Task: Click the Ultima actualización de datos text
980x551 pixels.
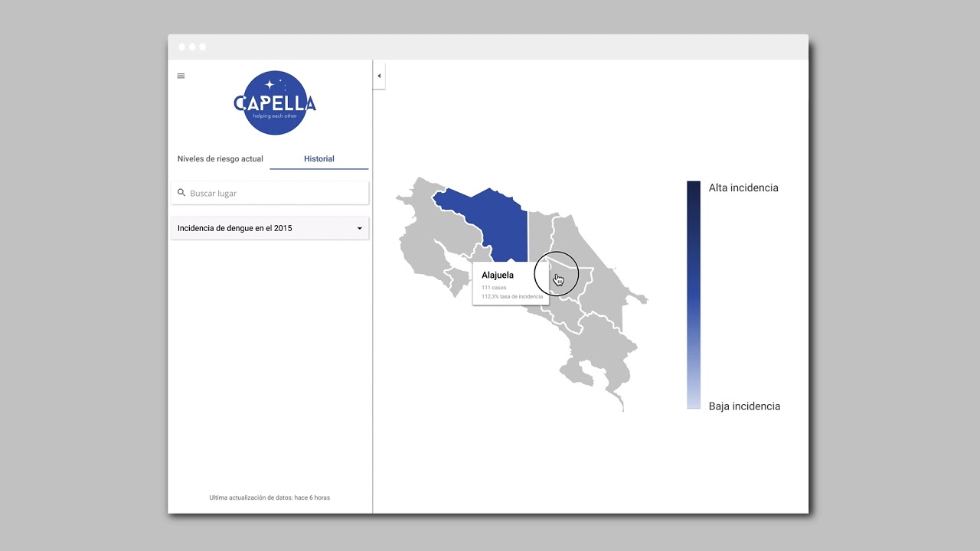Action: click(x=269, y=497)
